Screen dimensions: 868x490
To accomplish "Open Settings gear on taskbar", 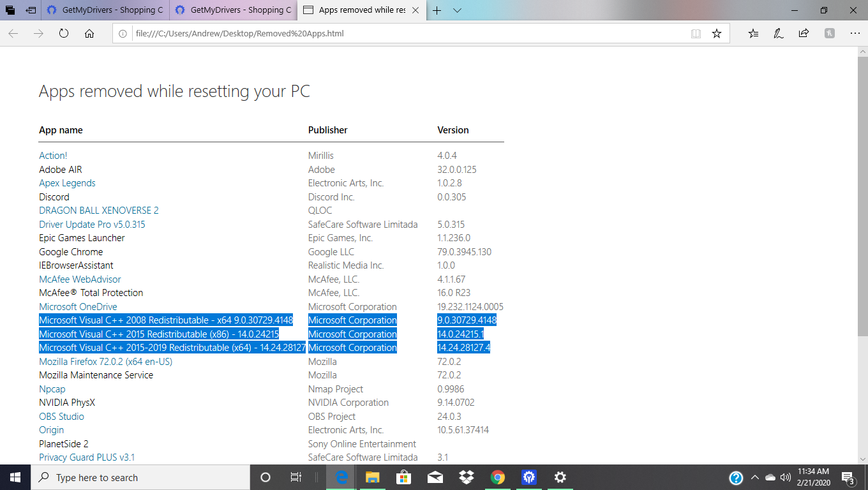I will point(560,477).
